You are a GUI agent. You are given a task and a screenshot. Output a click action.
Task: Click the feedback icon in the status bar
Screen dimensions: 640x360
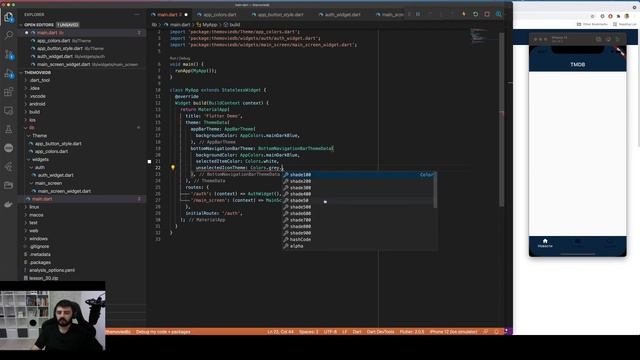coord(486,332)
